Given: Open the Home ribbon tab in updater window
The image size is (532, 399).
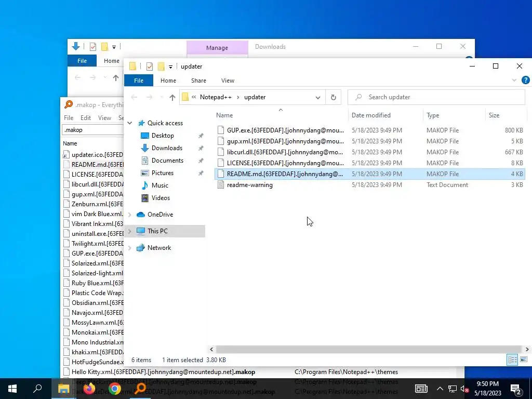Looking at the screenshot, I should click(x=168, y=81).
